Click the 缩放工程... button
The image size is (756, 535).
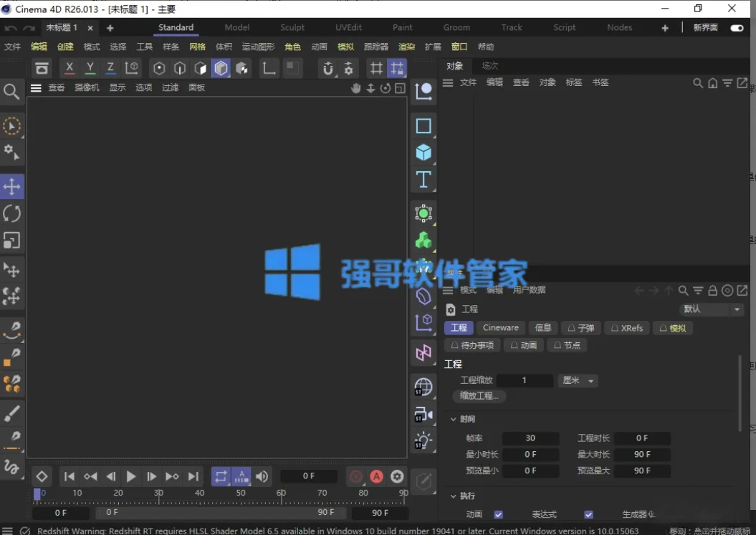479,396
